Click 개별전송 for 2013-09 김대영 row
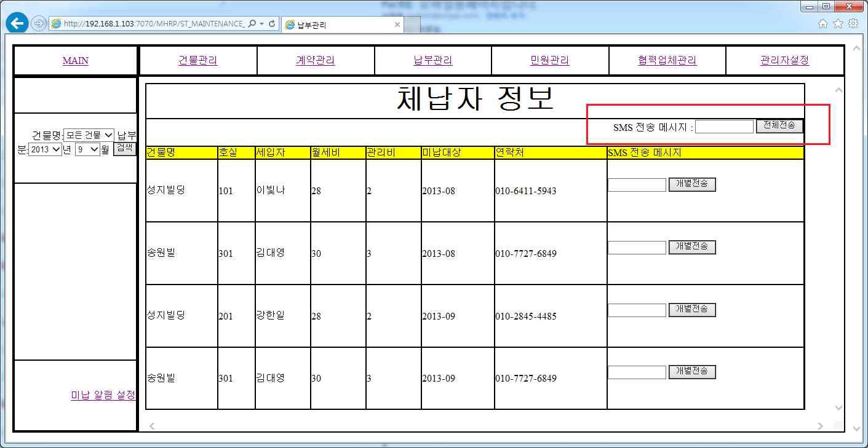This screenshot has height=448, width=868. (x=692, y=372)
